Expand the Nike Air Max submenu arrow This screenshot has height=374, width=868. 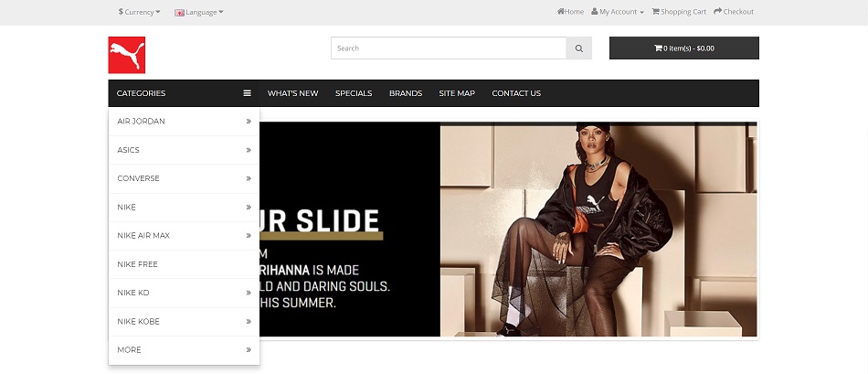tap(249, 236)
